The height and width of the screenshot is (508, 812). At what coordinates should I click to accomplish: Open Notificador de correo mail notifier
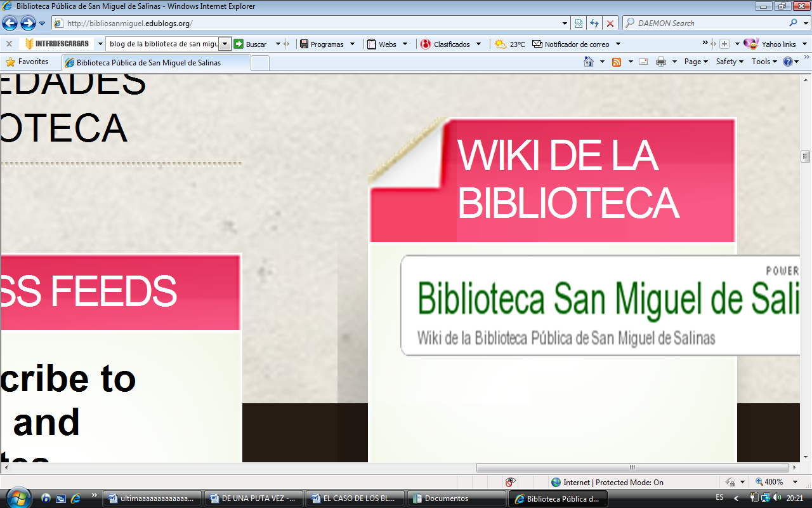point(571,44)
